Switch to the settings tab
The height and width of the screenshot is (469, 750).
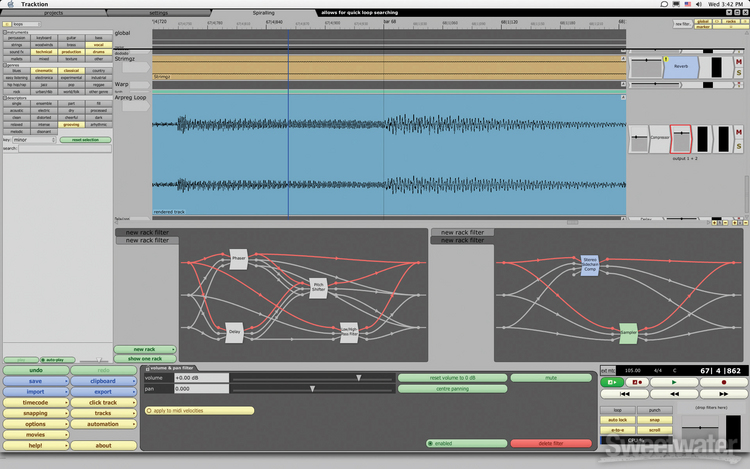[158, 13]
